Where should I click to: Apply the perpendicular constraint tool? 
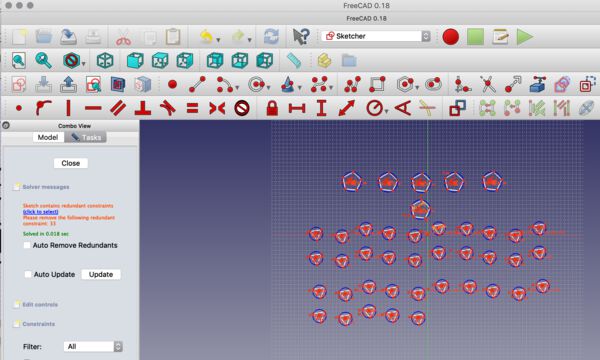142,108
